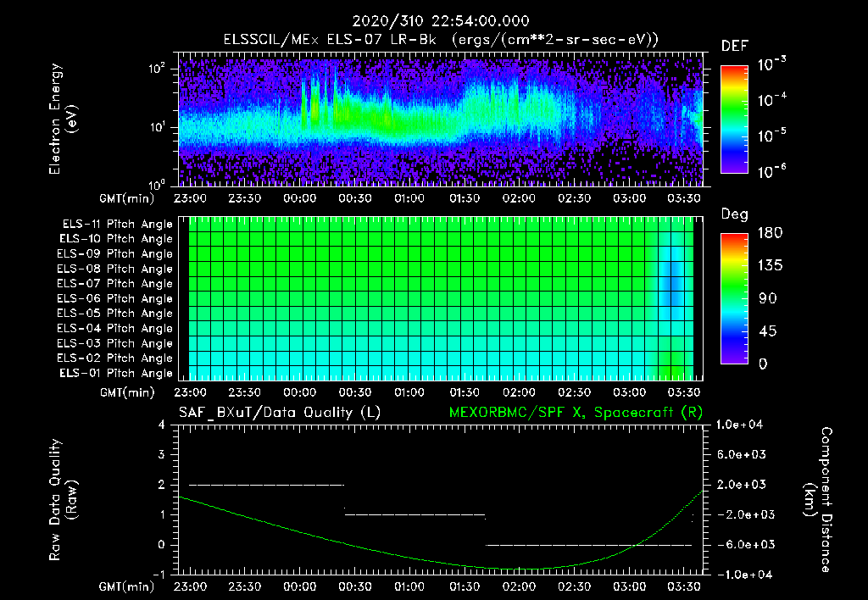Select the ELS-08 Pitch Angle row label

114,269
